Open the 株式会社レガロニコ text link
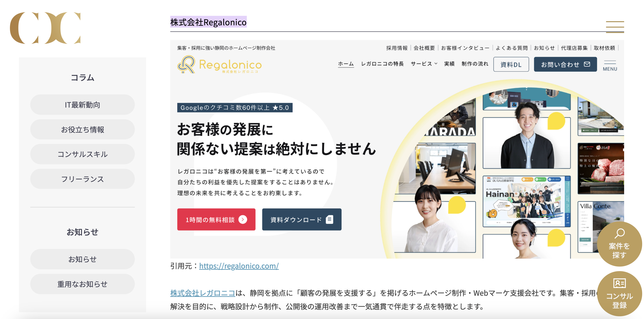 pyautogui.click(x=203, y=293)
